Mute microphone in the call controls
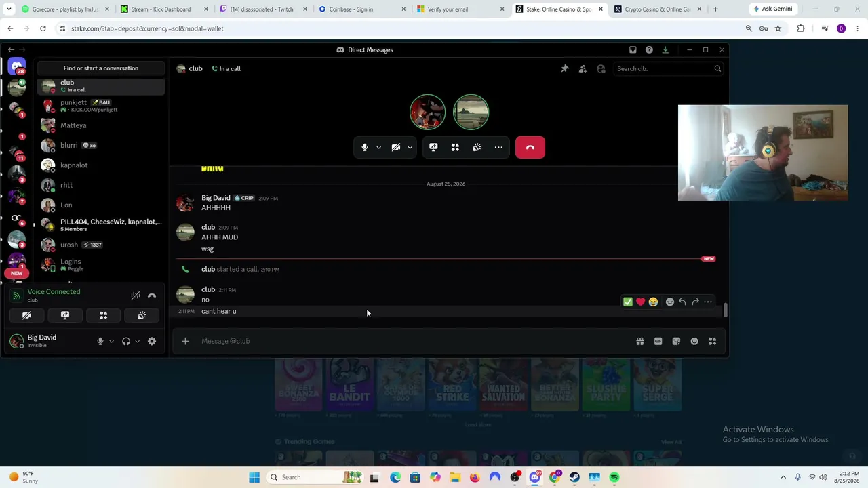Image resolution: width=868 pixels, height=488 pixels. click(365, 147)
